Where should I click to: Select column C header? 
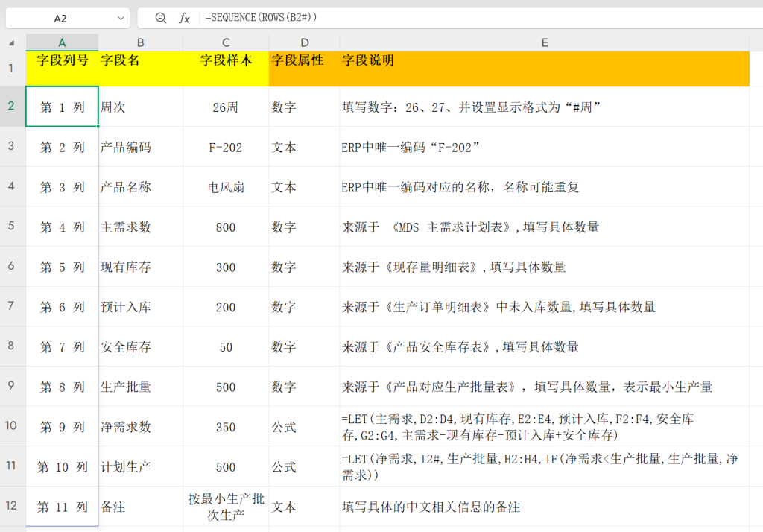pos(226,42)
